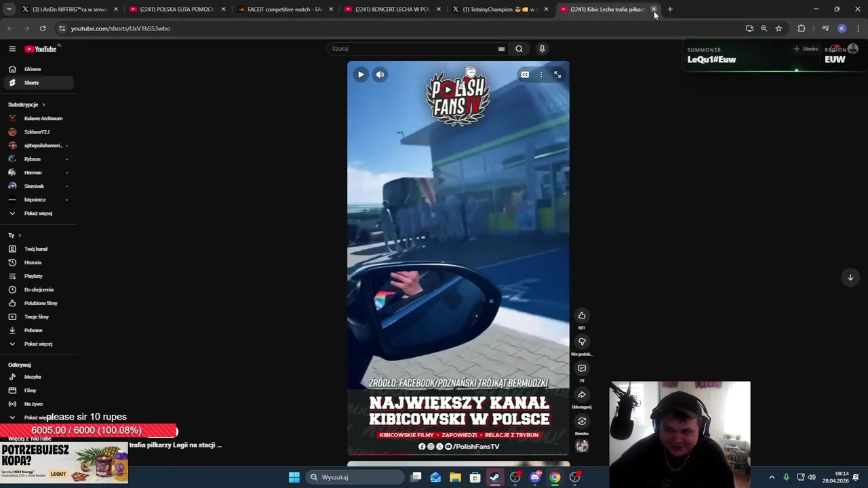This screenshot has width=868, height=488.
Task: Open SzklanaY2J subscription
Action: click(x=37, y=131)
